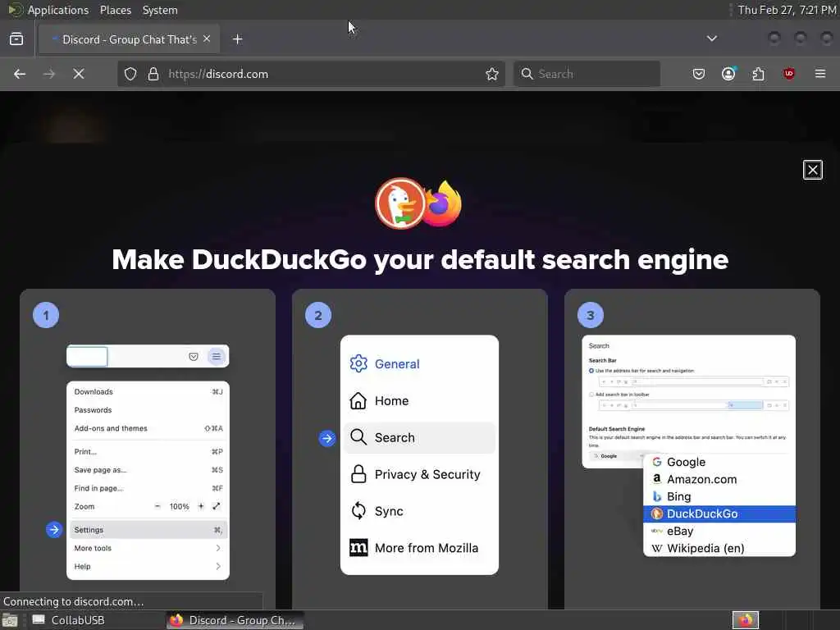Open the Applications menu
This screenshot has width=840, height=630.
click(x=58, y=10)
